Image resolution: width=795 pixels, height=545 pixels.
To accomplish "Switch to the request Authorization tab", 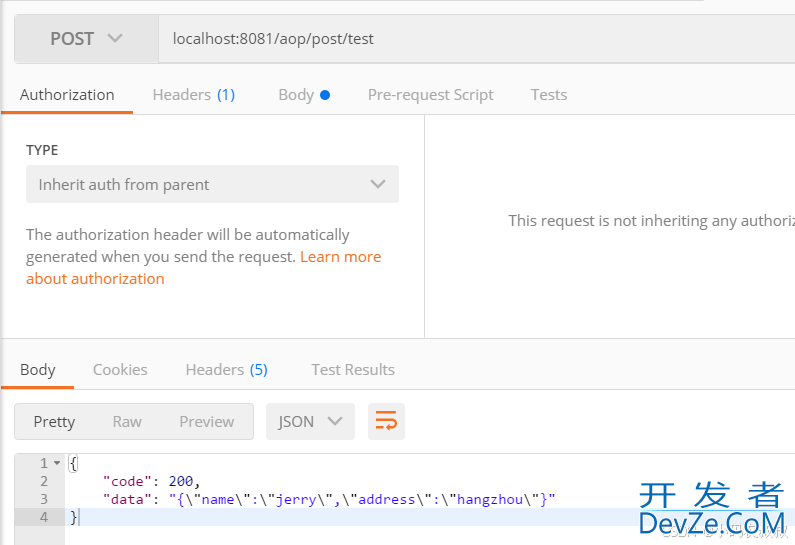I will pyautogui.click(x=67, y=95).
